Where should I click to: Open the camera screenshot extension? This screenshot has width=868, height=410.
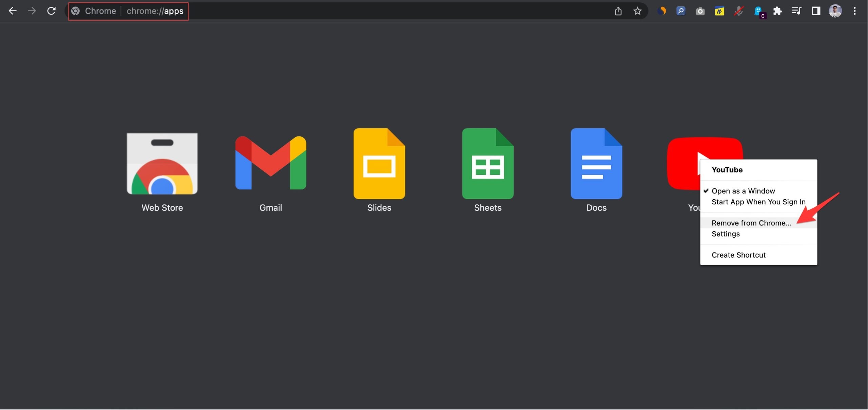[700, 12]
